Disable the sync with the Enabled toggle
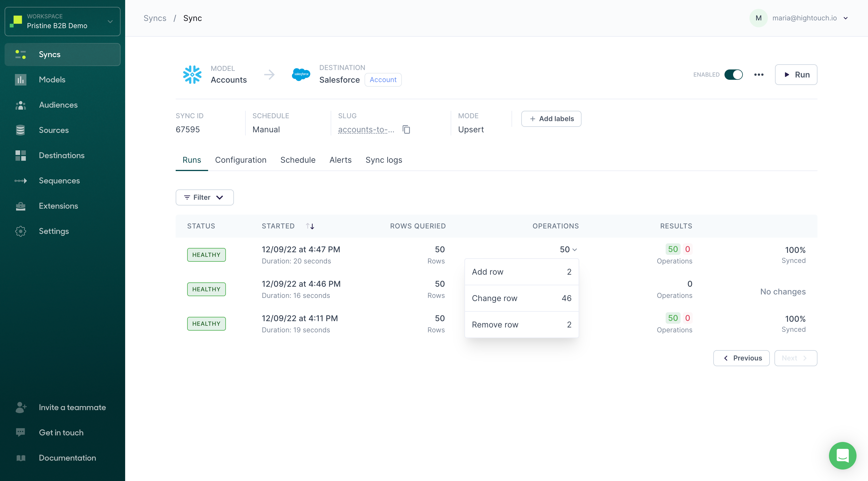This screenshot has height=481, width=868. (733, 74)
